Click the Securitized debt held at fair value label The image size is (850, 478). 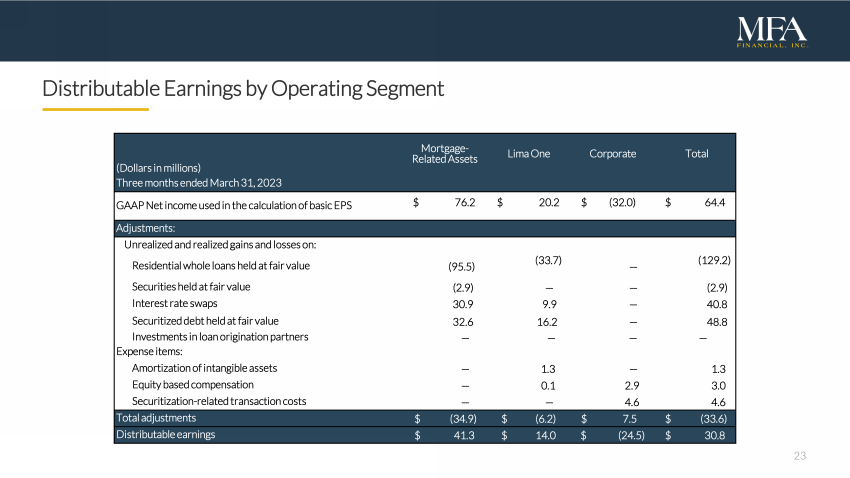(205, 321)
